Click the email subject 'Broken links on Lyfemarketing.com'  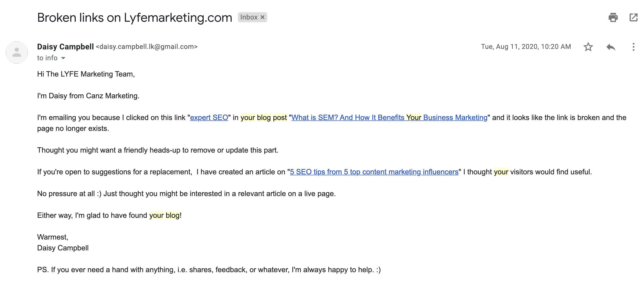pos(134,17)
